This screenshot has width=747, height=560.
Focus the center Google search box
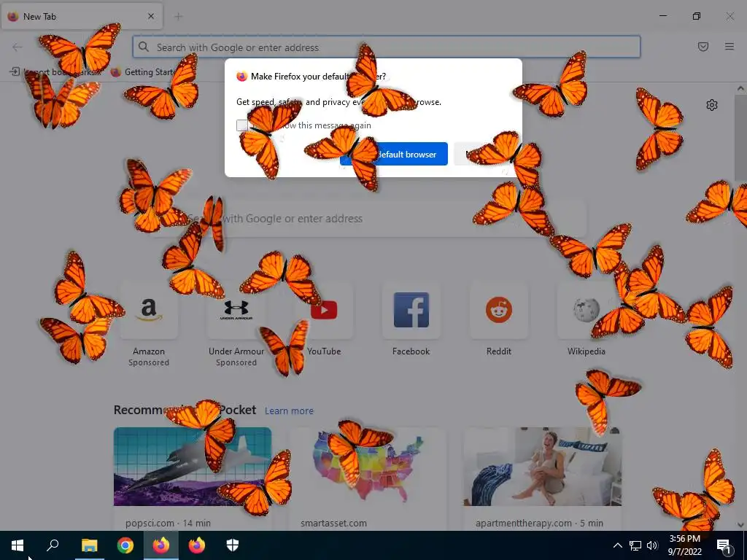pyautogui.click(x=371, y=219)
